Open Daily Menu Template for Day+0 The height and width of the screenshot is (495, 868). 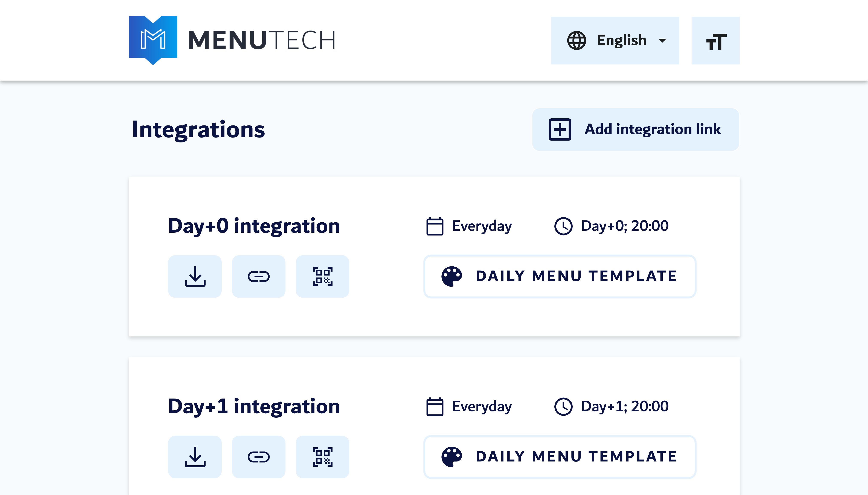tap(560, 276)
